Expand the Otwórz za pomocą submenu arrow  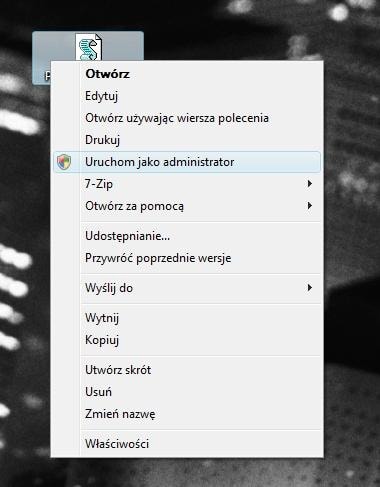point(310,206)
